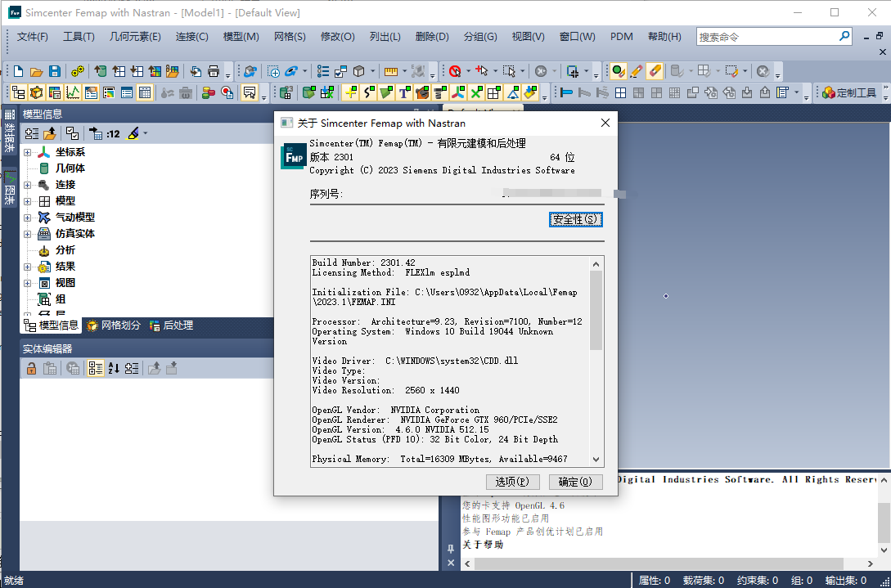The image size is (891, 588).
Task: Click the lock icon in 实体编辑器 panel
Action: pyautogui.click(x=30, y=368)
